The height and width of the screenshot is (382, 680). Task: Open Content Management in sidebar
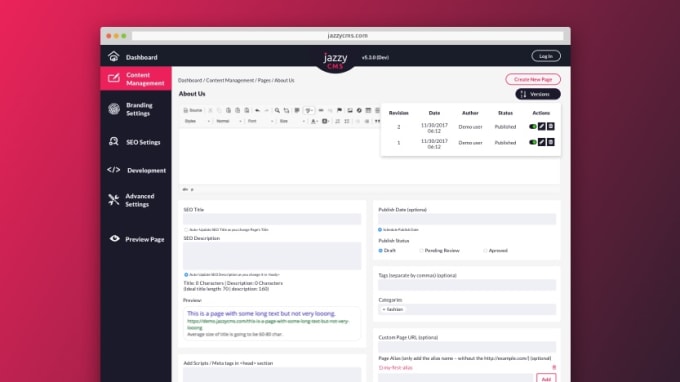click(x=136, y=78)
